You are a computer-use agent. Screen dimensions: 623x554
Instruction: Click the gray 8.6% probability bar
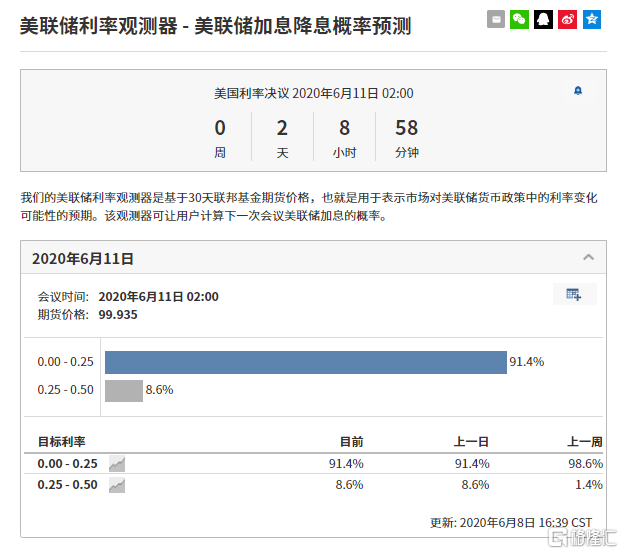124,390
